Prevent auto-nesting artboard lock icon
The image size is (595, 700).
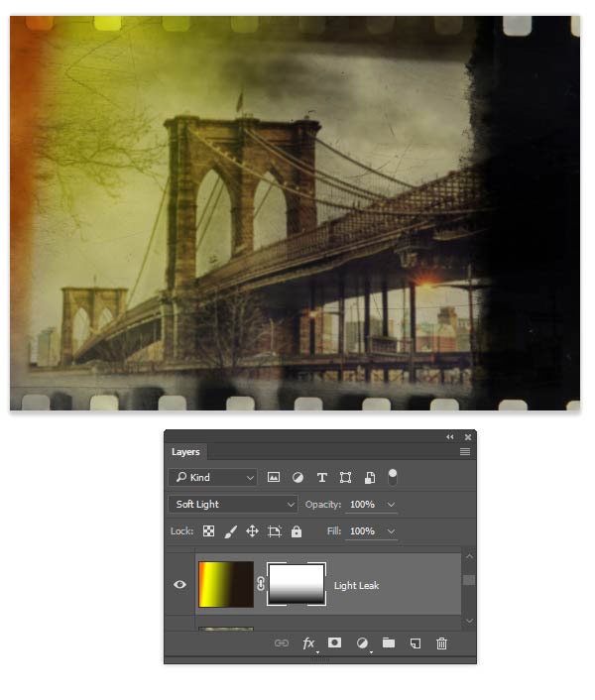tap(274, 531)
